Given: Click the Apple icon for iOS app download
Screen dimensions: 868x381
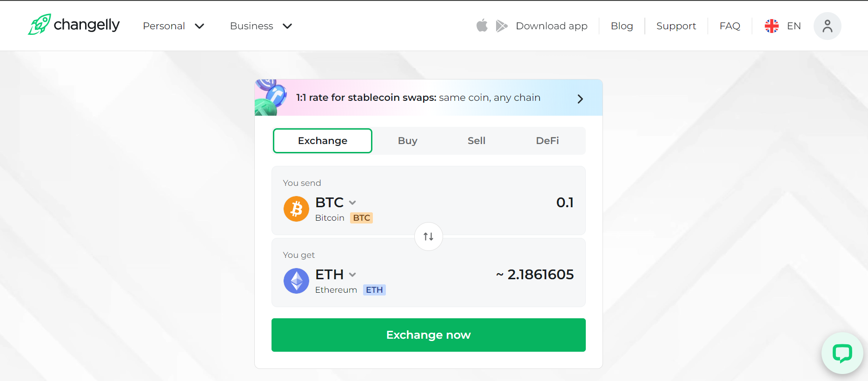Looking at the screenshot, I should click(x=482, y=26).
